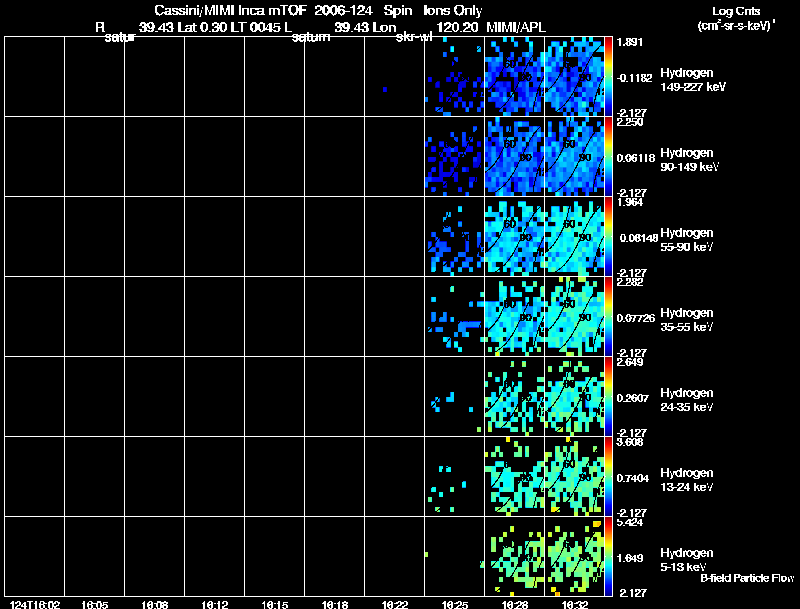The width and height of the screenshot is (800, 609).
Task: Click the 'Lat 0.30' header value
Action: tap(202, 27)
